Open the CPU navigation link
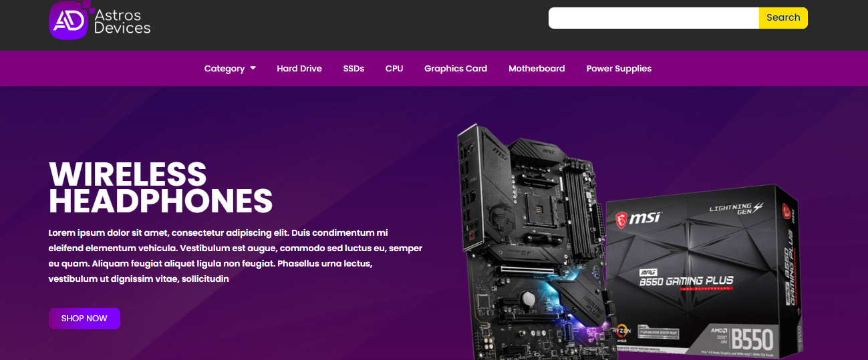Image resolution: width=868 pixels, height=360 pixels. pos(394,68)
